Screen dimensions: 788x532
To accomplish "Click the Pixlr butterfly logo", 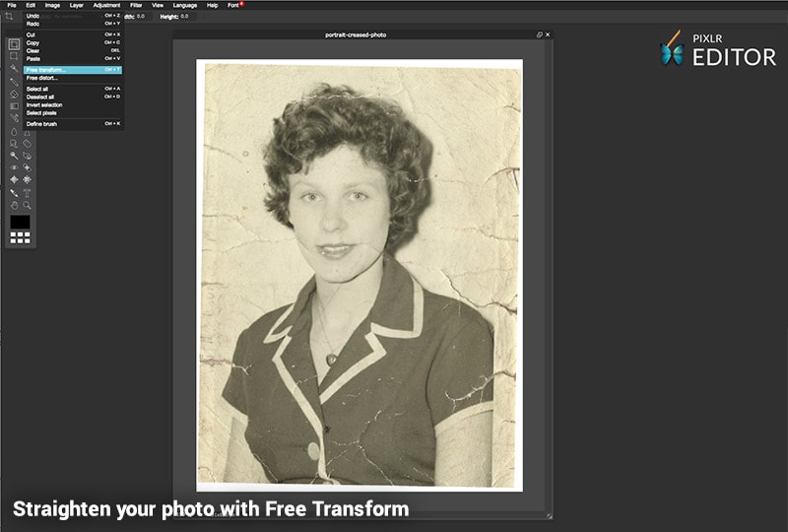I will click(672, 48).
